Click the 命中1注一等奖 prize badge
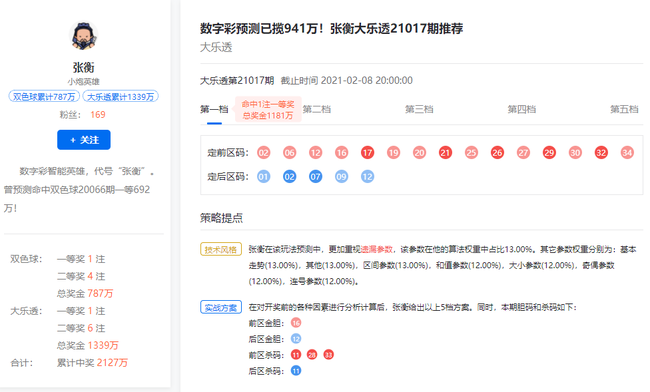This screenshot has width=650, height=392. tap(268, 110)
